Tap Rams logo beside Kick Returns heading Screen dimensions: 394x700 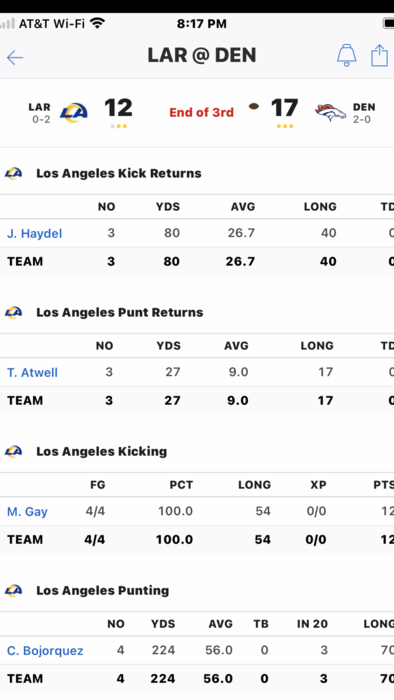point(13,173)
